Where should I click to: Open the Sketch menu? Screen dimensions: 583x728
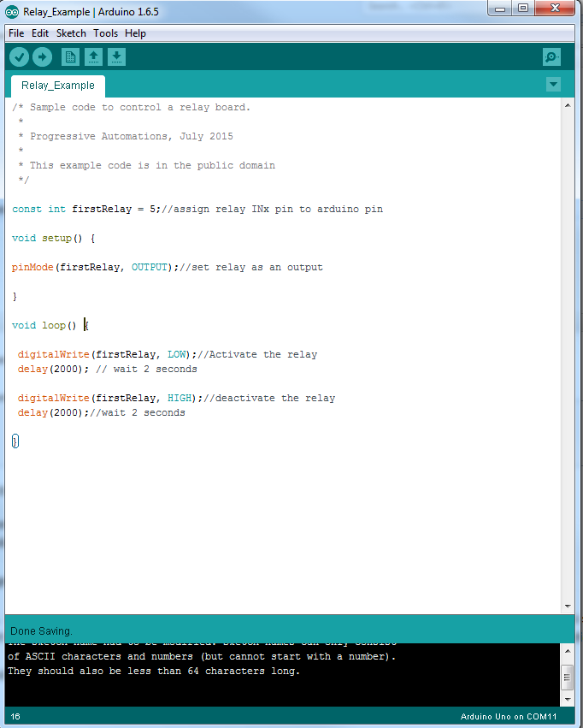[x=71, y=33]
